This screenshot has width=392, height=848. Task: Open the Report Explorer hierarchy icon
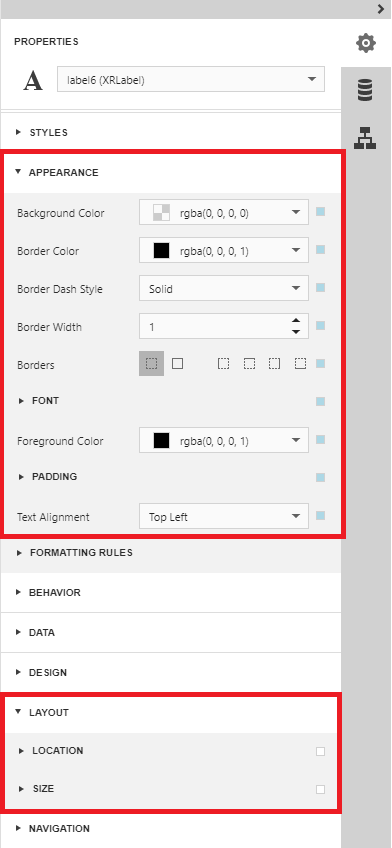click(366, 137)
